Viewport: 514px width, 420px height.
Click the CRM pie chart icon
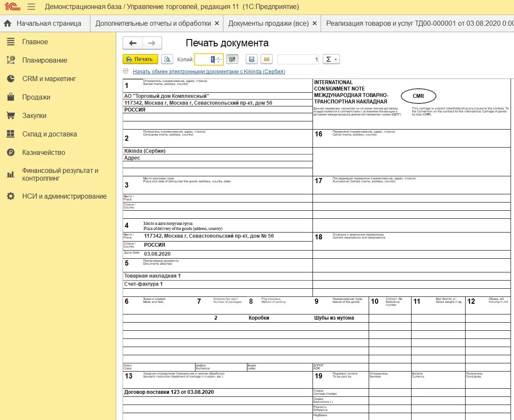(x=10, y=79)
